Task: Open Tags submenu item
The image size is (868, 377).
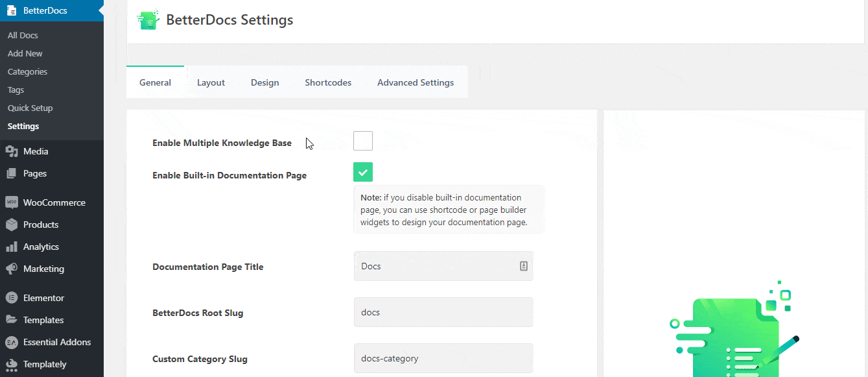Action: point(16,90)
